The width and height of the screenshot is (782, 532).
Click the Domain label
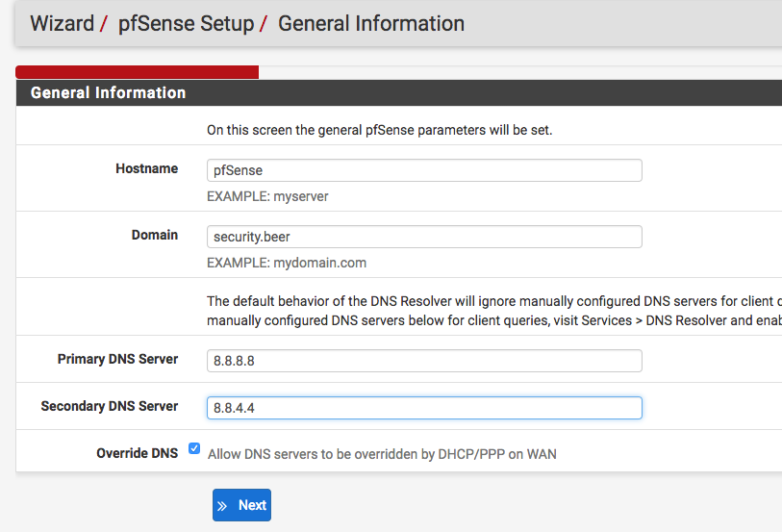(155, 235)
